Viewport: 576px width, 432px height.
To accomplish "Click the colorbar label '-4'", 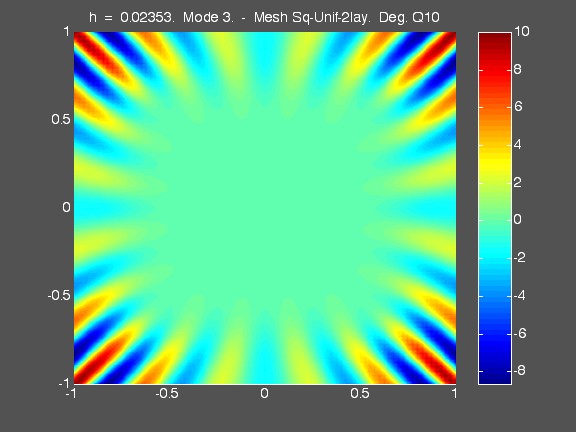I will (519, 295).
